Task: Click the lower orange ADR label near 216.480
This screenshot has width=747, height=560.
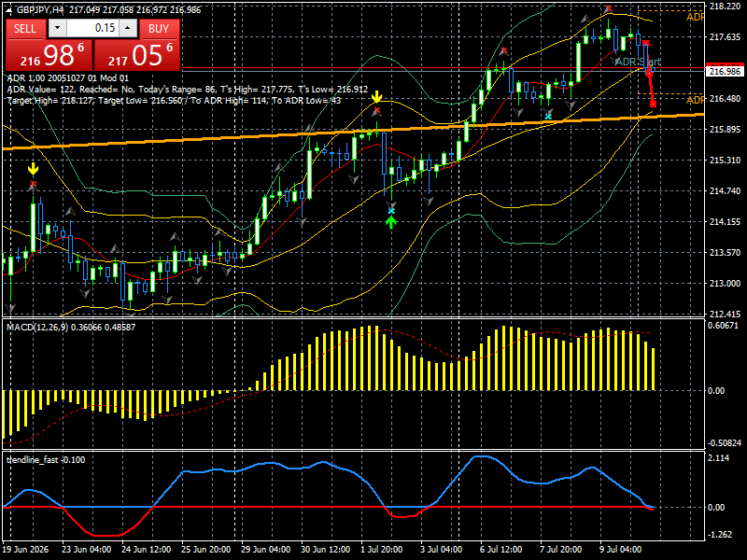Action: click(695, 100)
